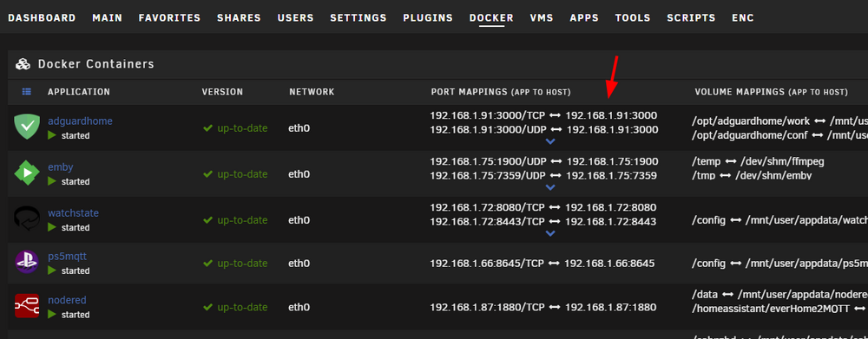Open the adguardhome container name link
868x339 pixels.
[80, 121]
